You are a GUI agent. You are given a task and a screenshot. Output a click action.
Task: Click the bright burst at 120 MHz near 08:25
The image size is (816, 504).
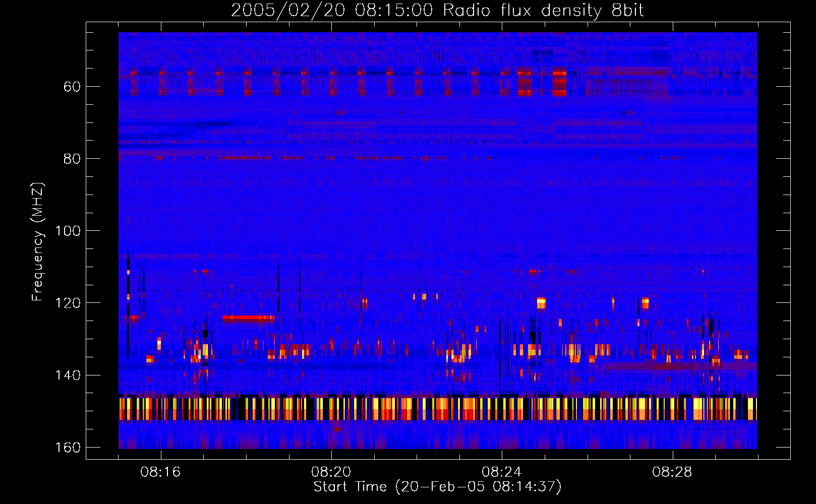(541, 303)
